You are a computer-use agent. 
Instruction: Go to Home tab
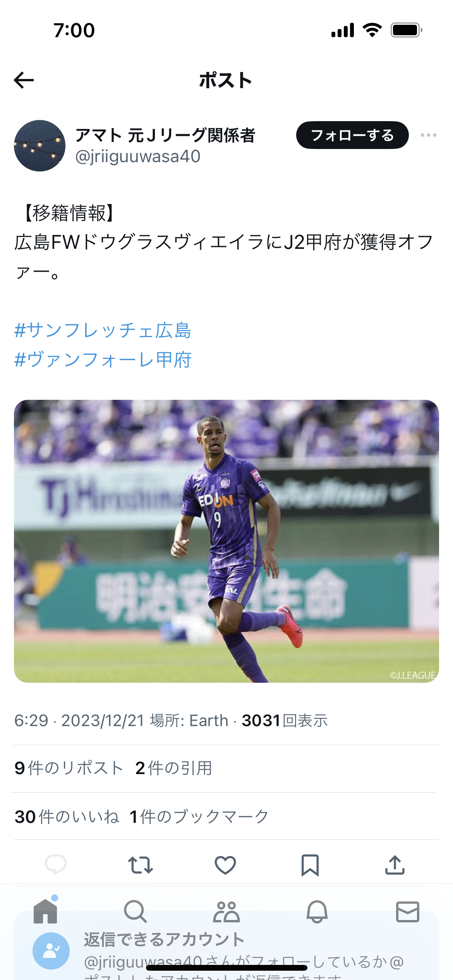(45, 911)
